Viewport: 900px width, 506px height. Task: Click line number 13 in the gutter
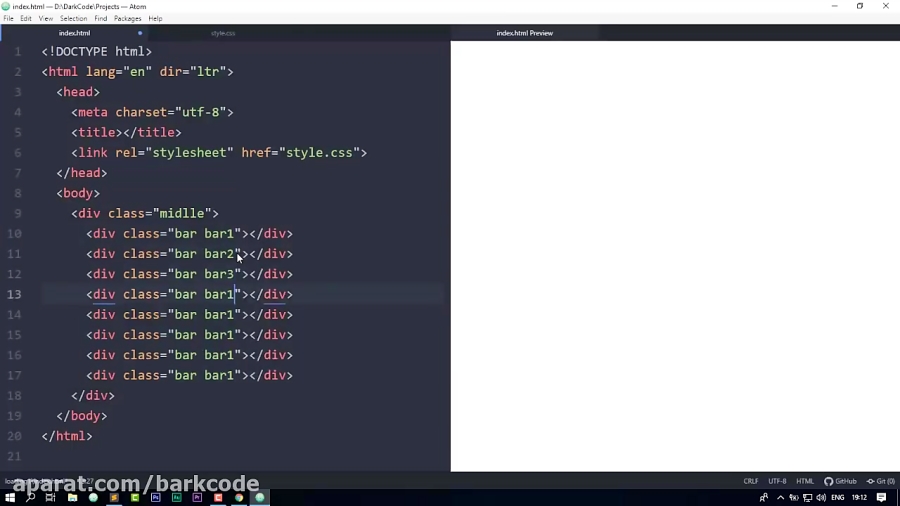14,294
